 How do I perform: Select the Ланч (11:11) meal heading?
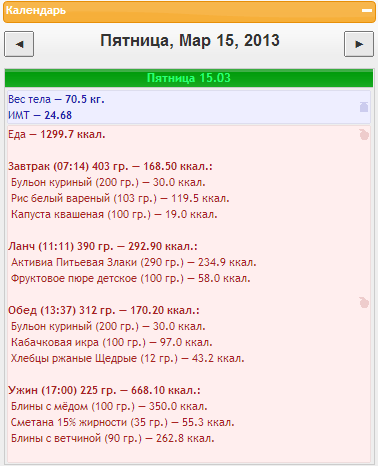click(103, 246)
